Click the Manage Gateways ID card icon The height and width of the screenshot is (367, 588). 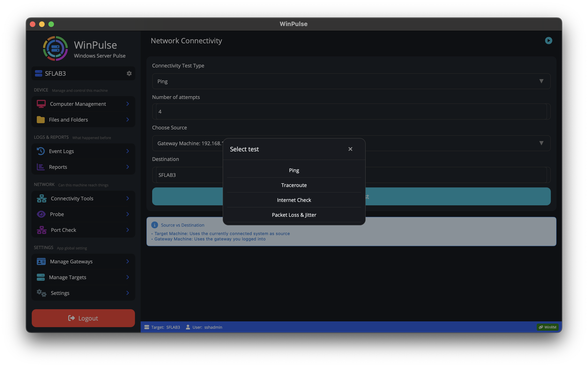[41, 261]
